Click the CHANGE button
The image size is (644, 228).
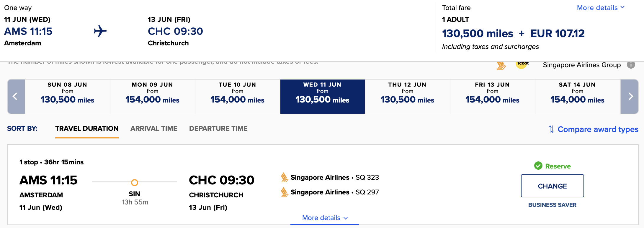tap(553, 186)
